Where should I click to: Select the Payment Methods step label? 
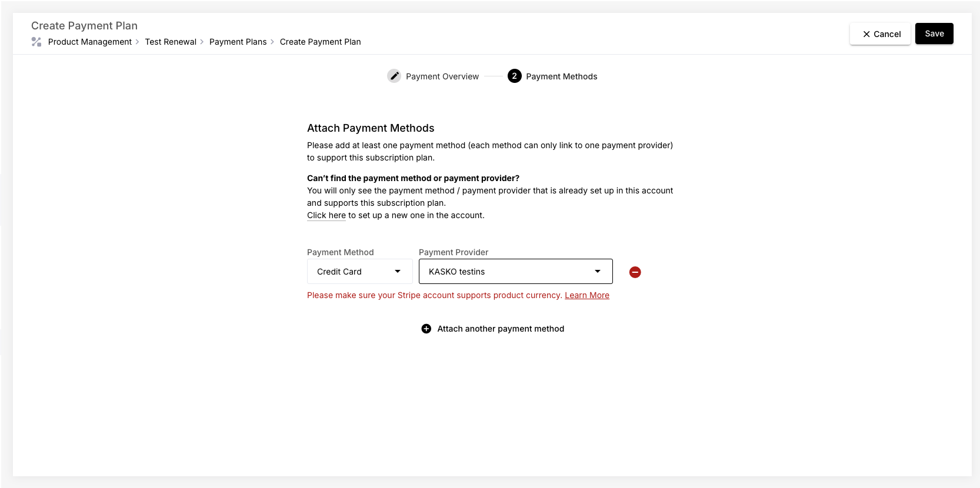point(561,76)
